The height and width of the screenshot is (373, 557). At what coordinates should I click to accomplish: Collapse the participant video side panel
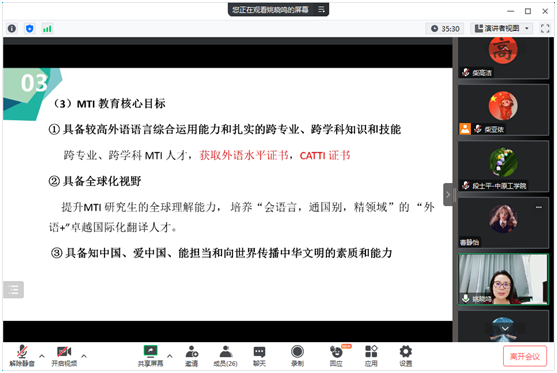[x=448, y=194]
